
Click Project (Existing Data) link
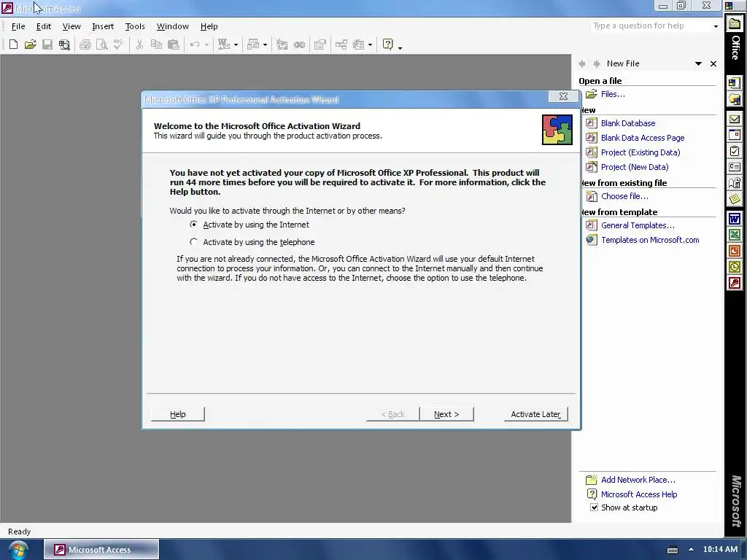640,152
